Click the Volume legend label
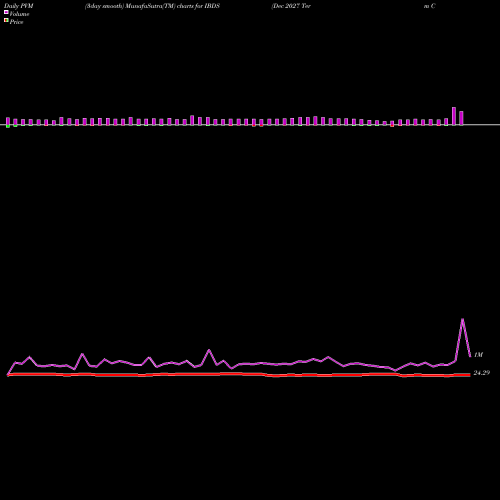The height and width of the screenshot is (500, 500). (x=19, y=14)
